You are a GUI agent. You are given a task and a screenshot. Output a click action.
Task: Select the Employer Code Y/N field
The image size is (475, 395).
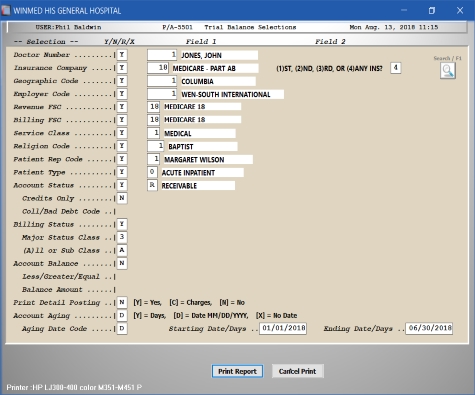(x=122, y=94)
